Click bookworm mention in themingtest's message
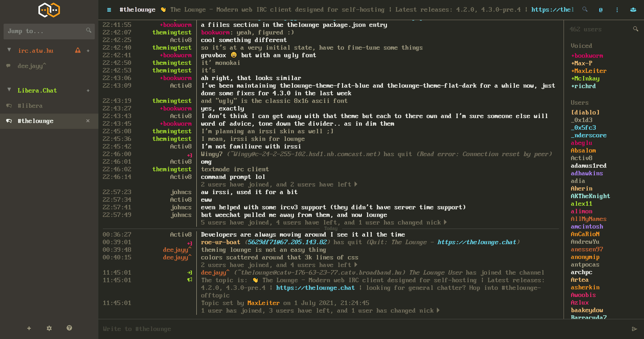 [215, 32]
